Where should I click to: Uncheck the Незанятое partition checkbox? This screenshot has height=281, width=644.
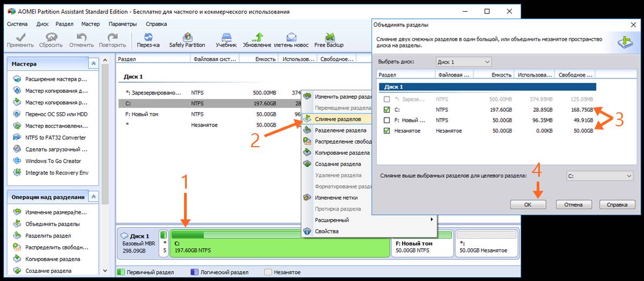point(388,131)
